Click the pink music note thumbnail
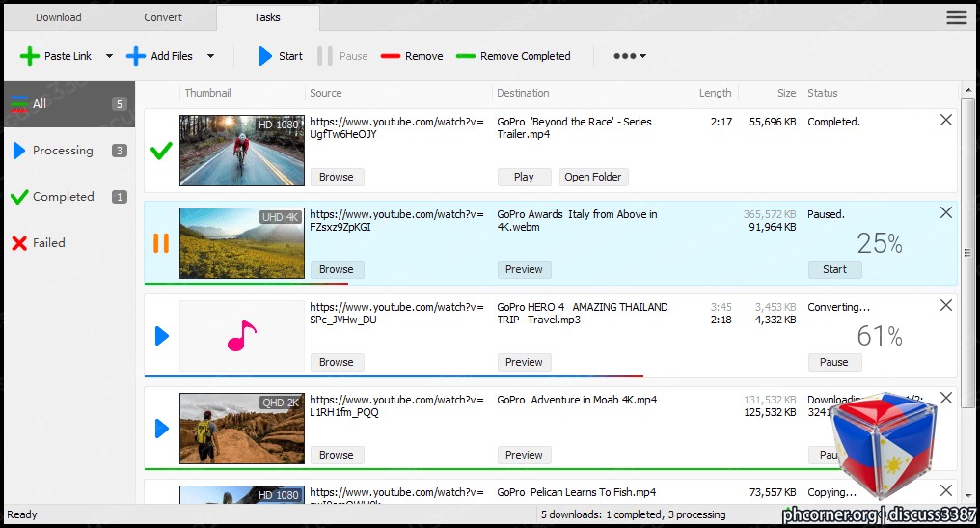The width and height of the screenshot is (980, 528). click(242, 336)
